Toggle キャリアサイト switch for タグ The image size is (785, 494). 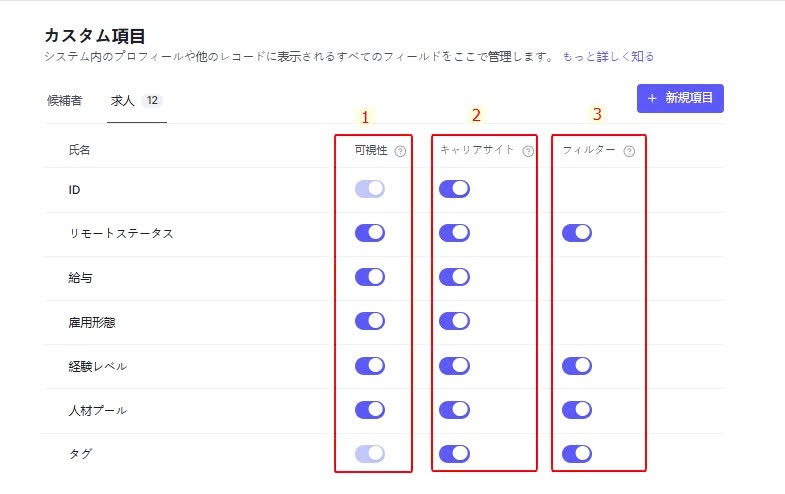point(454,454)
